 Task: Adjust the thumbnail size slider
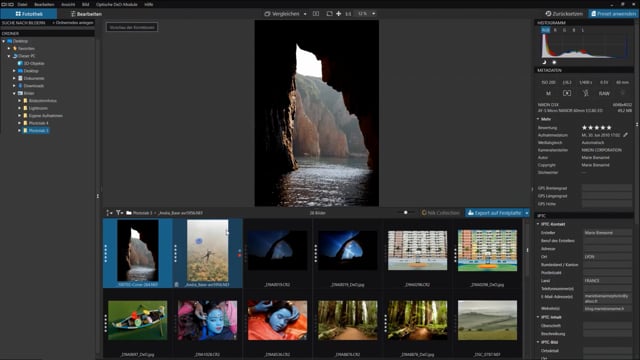pyautogui.click(x=405, y=213)
